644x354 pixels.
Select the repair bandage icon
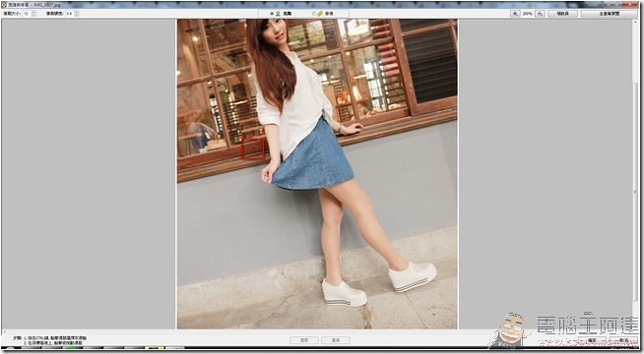point(320,14)
